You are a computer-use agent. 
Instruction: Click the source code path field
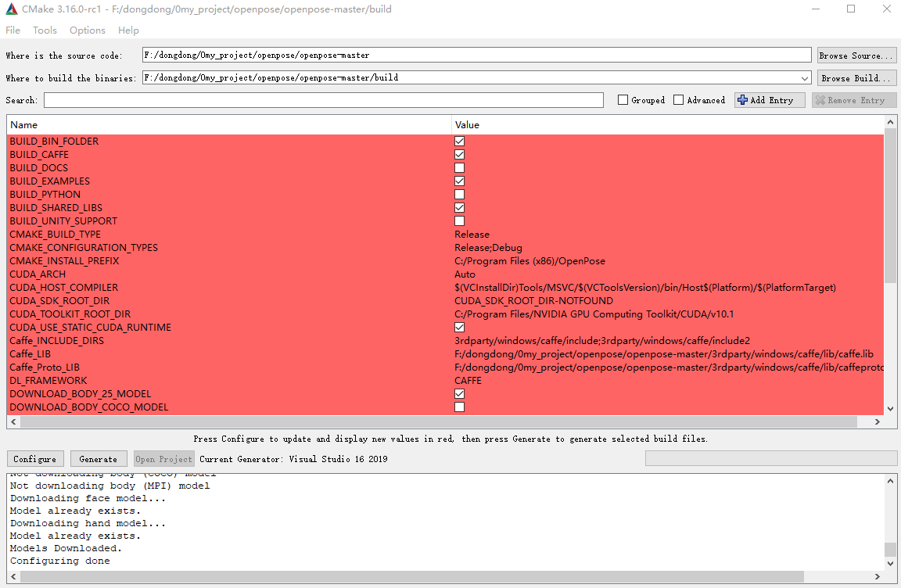(x=476, y=55)
